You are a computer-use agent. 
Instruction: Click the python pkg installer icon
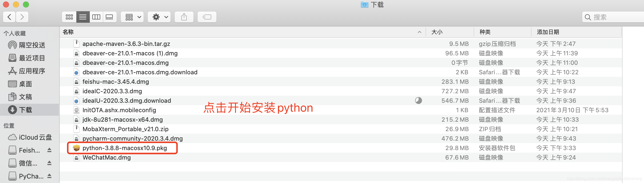click(76, 148)
